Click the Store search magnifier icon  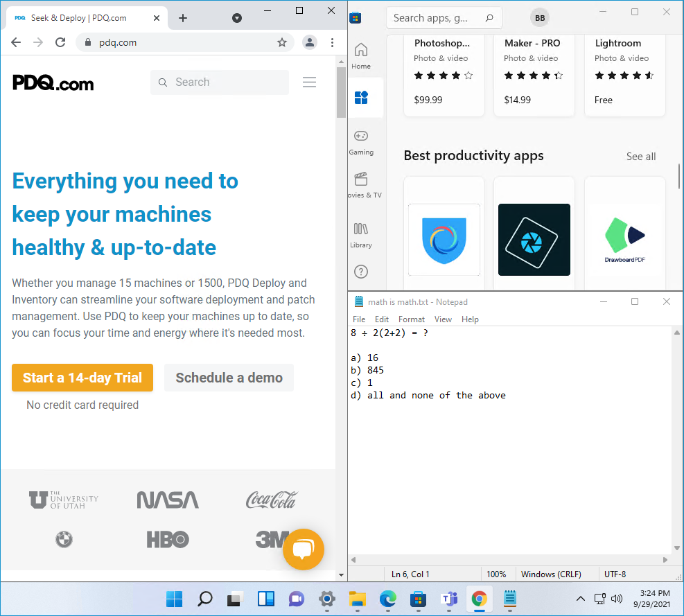point(489,18)
